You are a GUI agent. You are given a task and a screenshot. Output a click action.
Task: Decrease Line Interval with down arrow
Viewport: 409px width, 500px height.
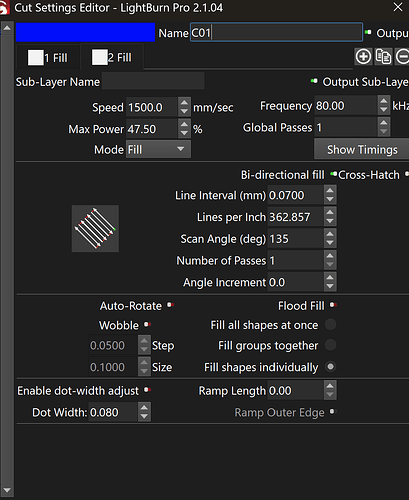point(330,199)
